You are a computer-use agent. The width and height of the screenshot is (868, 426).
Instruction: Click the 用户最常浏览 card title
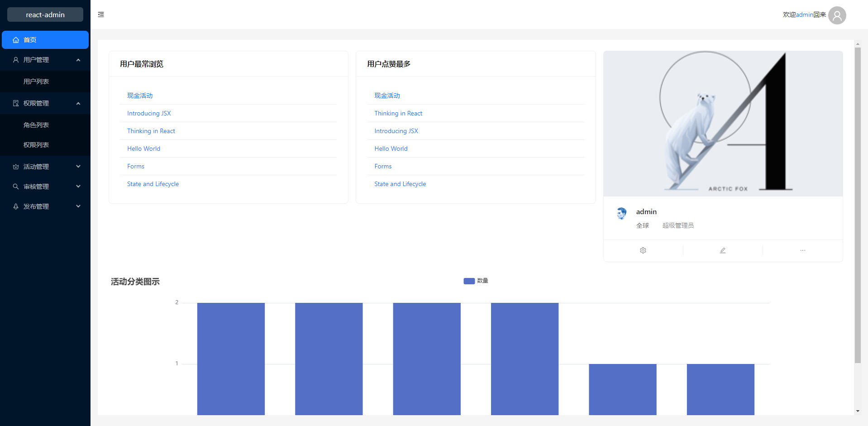click(x=142, y=64)
